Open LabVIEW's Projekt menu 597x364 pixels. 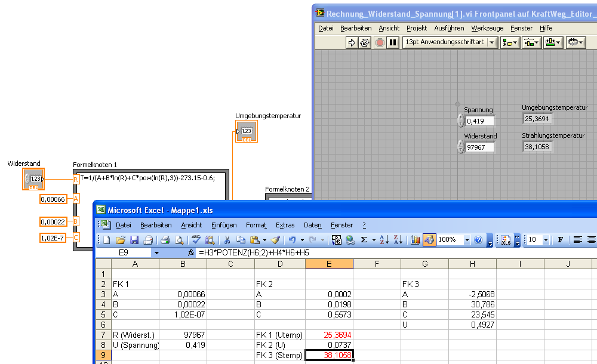click(417, 28)
